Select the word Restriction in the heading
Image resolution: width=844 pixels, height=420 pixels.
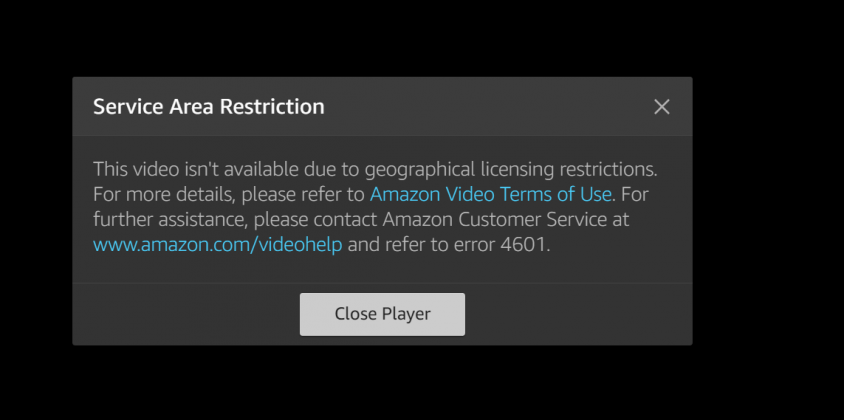272,107
